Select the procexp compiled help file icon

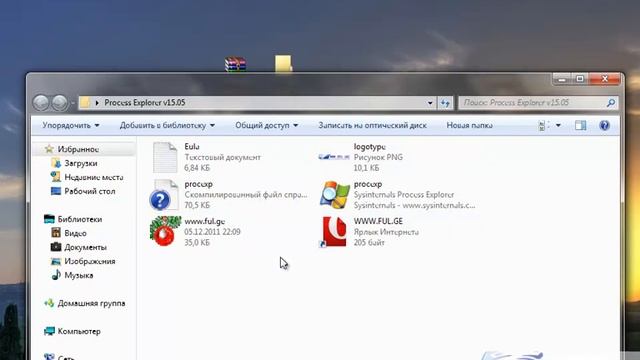coord(164,195)
